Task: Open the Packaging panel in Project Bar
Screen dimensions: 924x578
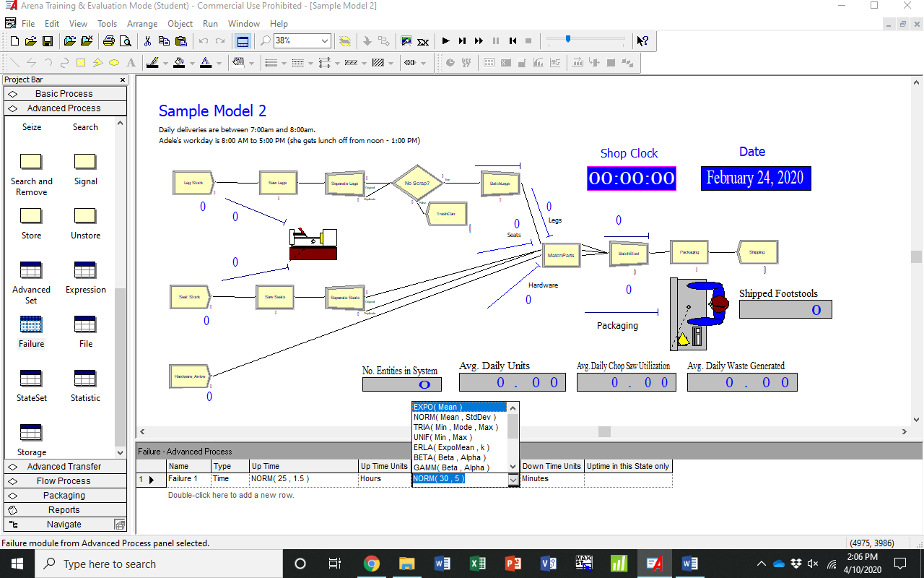Action: tap(65, 496)
